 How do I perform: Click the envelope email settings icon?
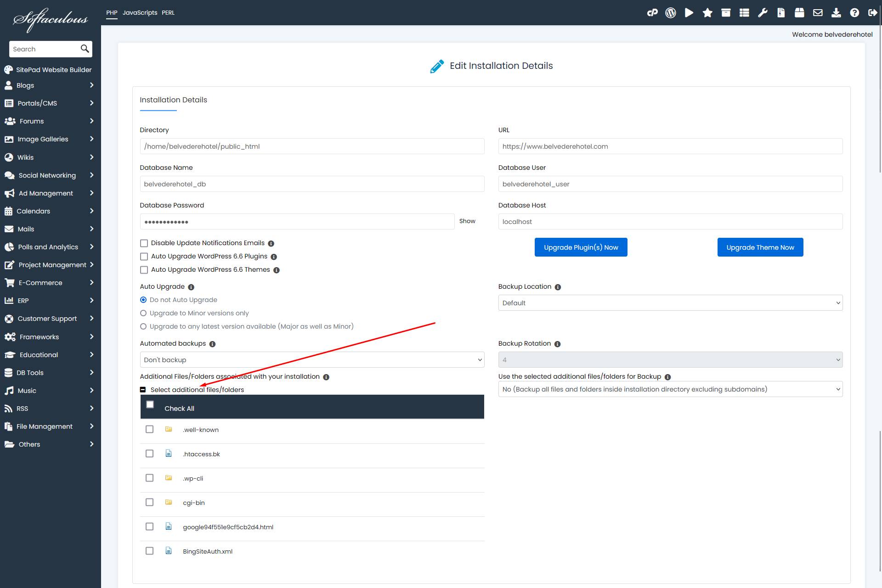pos(818,13)
